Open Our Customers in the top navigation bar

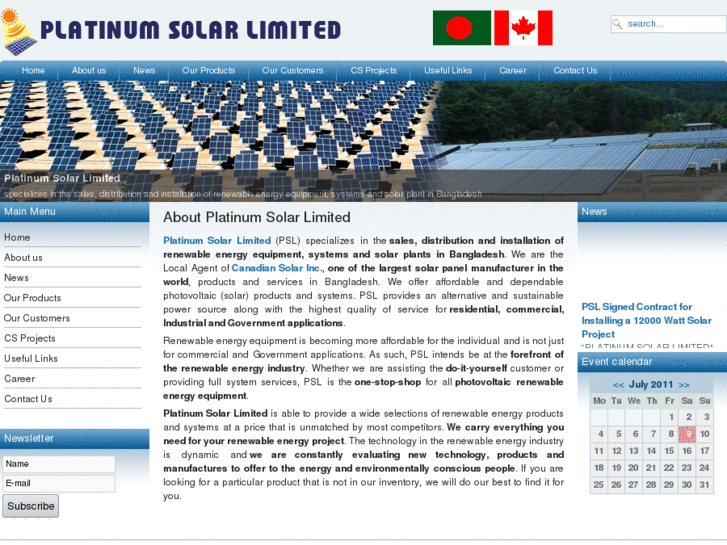point(293,71)
